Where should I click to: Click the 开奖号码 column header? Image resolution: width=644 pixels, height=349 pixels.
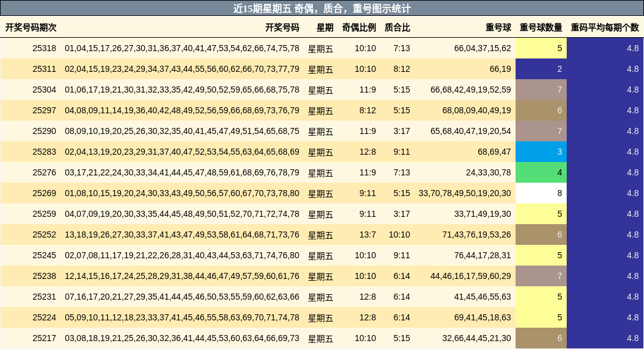point(282,27)
